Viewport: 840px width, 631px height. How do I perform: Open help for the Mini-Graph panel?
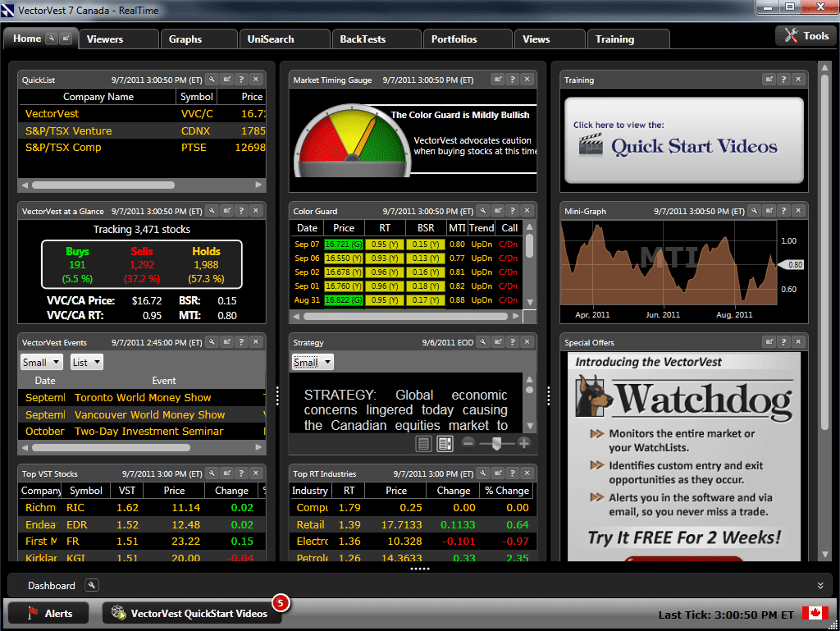[x=783, y=211]
